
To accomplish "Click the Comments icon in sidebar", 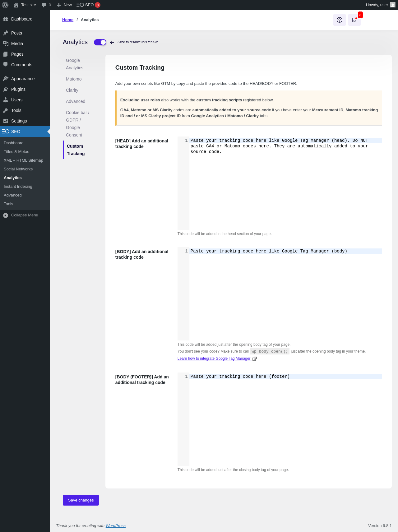I will 6,65.
